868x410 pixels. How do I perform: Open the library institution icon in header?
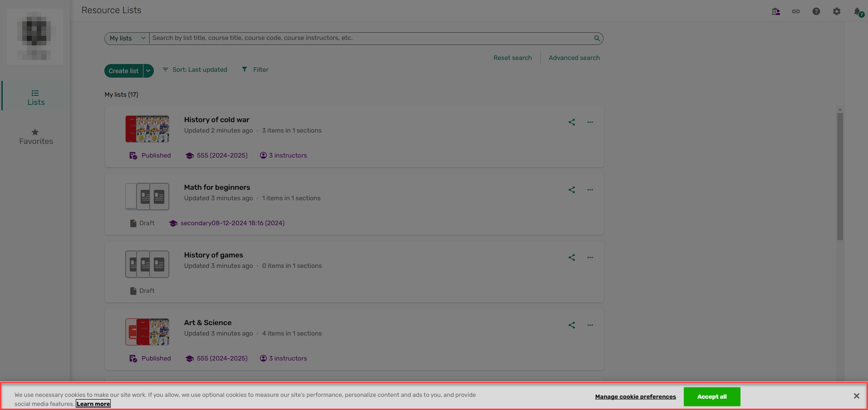pos(776,11)
